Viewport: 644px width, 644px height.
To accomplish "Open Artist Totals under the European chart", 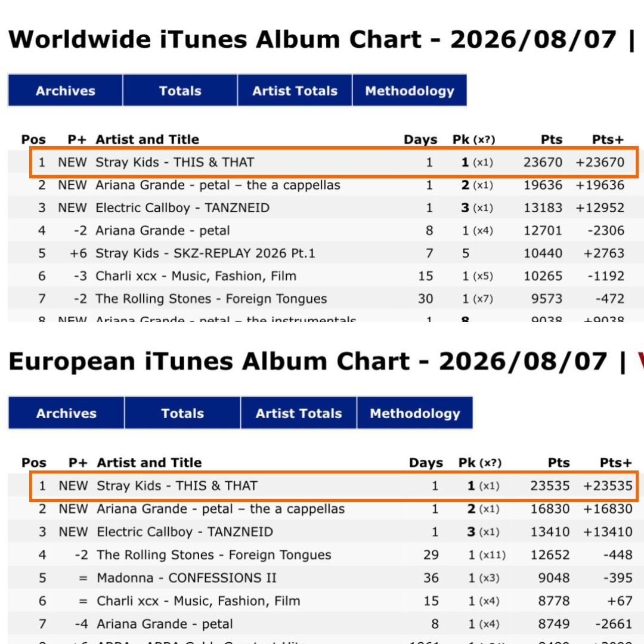I will (x=299, y=413).
